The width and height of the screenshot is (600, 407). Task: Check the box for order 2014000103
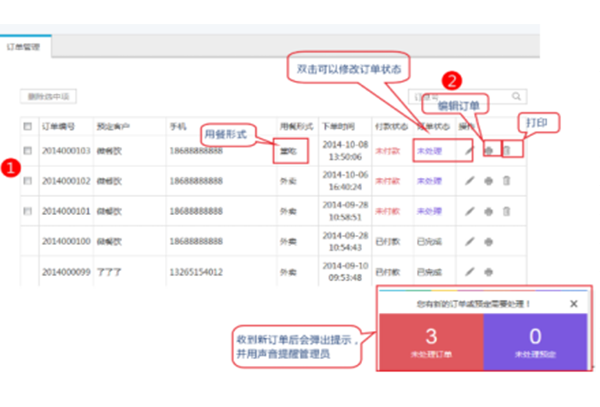[x=28, y=150]
